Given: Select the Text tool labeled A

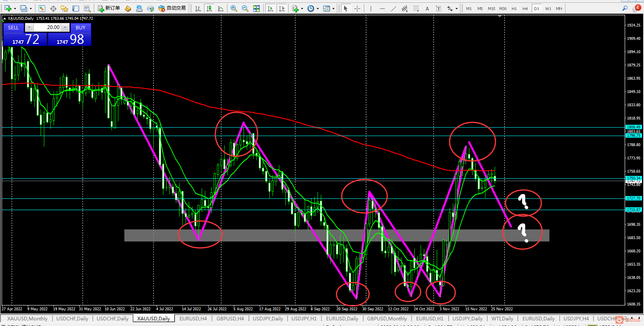Looking at the screenshot, I should pyautogui.click(x=427, y=8).
